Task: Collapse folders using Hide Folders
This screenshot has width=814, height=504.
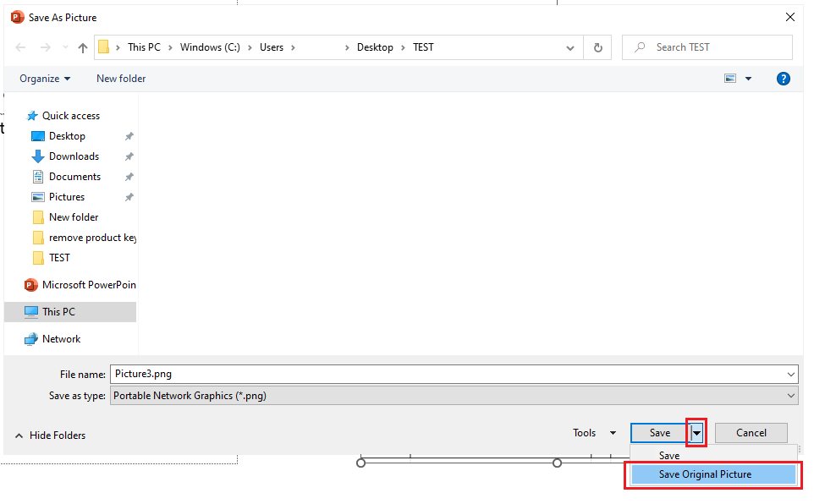Action: (x=50, y=435)
